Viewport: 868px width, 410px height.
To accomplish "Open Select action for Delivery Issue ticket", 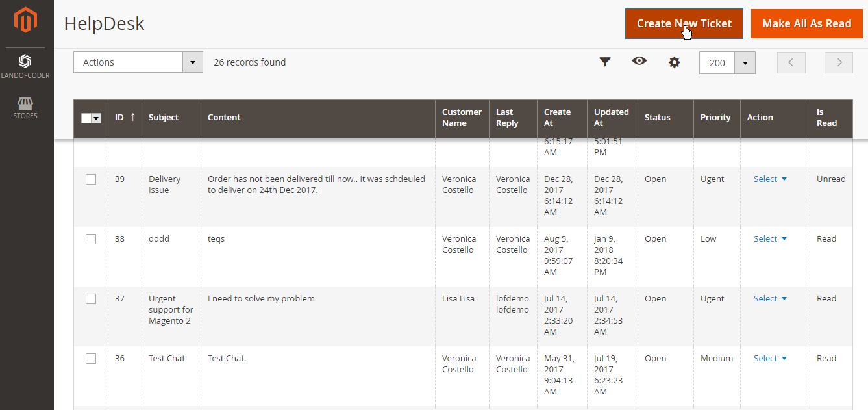I will [x=770, y=179].
